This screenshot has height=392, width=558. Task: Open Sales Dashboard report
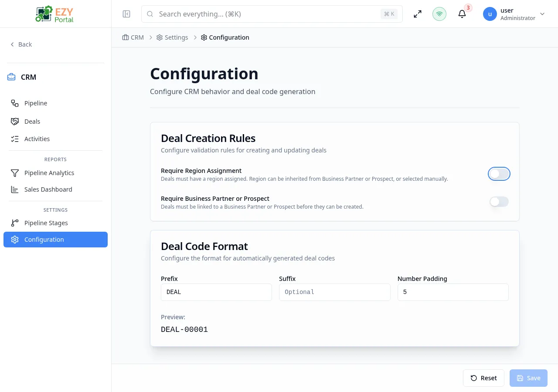pyautogui.click(x=55, y=189)
